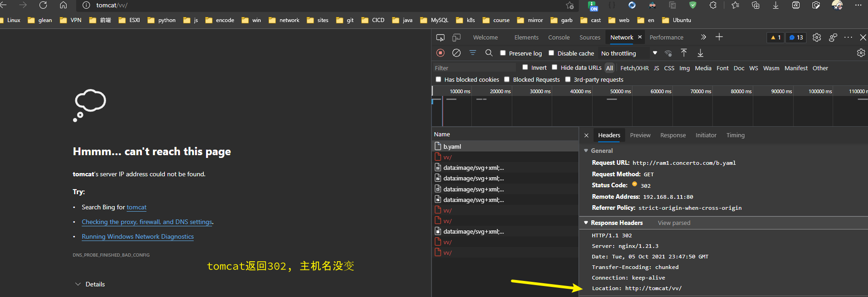Open the Ubuntu bookmarks folder
Screen dimensions: 868x297
676,20
